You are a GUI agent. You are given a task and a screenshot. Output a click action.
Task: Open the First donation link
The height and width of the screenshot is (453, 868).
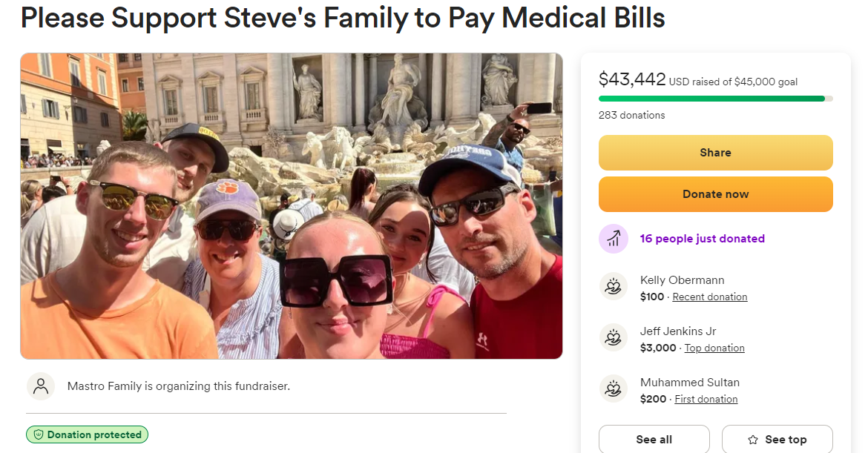click(x=706, y=399)
